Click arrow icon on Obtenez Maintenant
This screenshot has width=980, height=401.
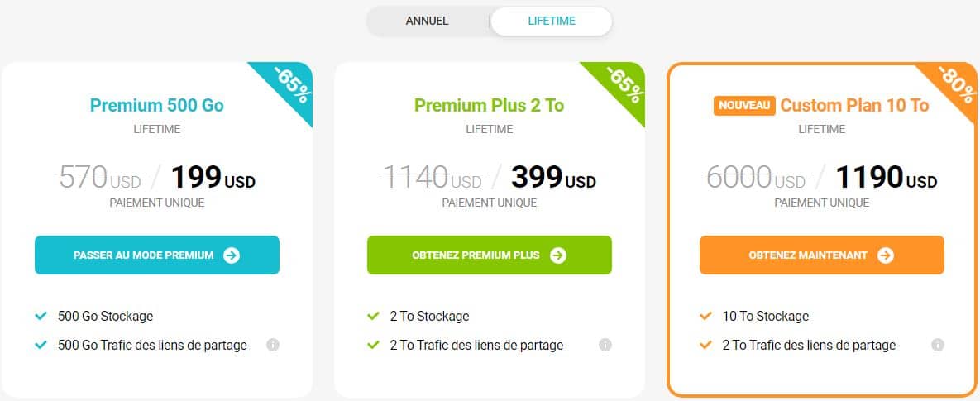coord(886,255)
